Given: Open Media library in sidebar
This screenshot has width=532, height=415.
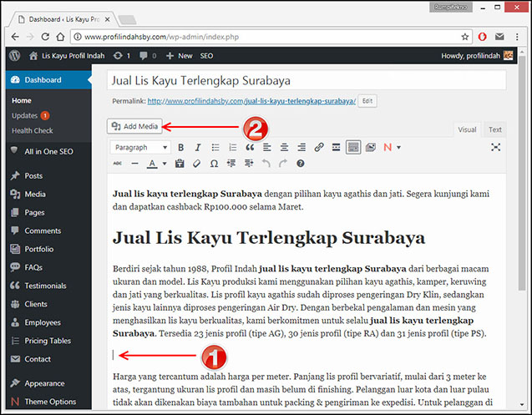Looking at the screenshot, I should 48,194.
